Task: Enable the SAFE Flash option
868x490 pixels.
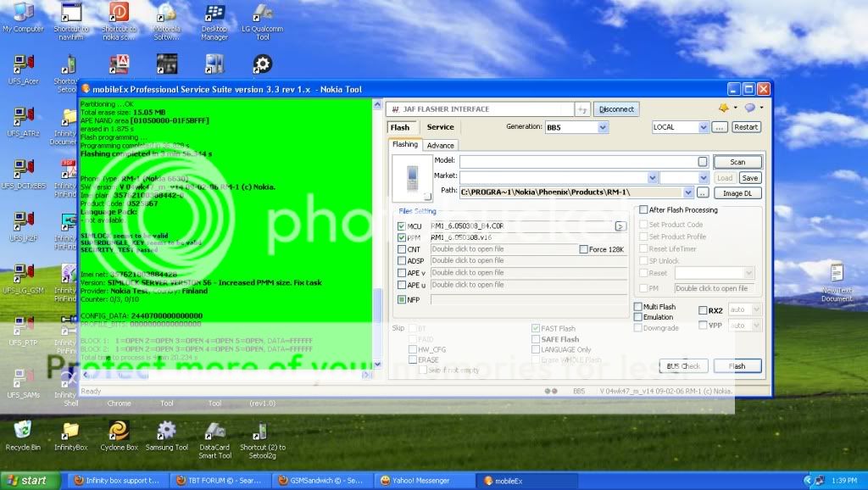Action: [536, 339]
